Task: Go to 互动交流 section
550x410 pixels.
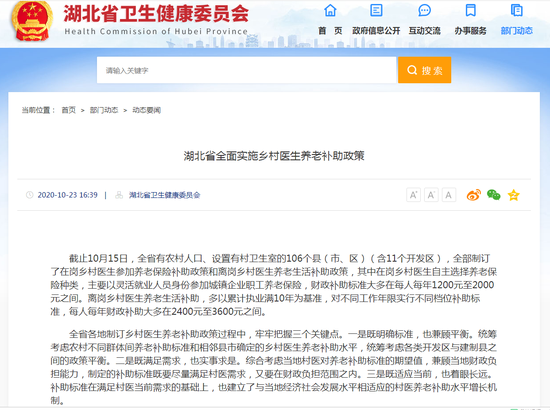Action: pyautogui.click(x=424, y=31)
